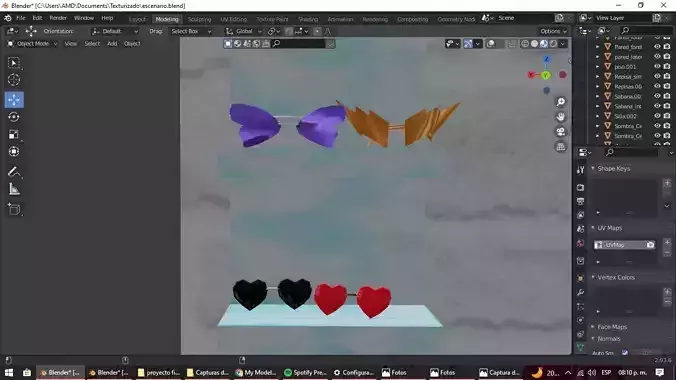Click the 3D Cursor tool
Viewport: 676px width, 380px height.
tap(14, 80)
